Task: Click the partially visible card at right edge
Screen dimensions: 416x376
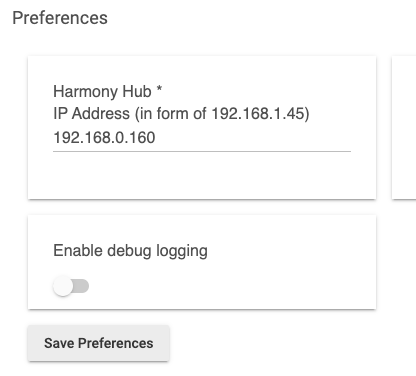Action: click(x=404, y=128)
